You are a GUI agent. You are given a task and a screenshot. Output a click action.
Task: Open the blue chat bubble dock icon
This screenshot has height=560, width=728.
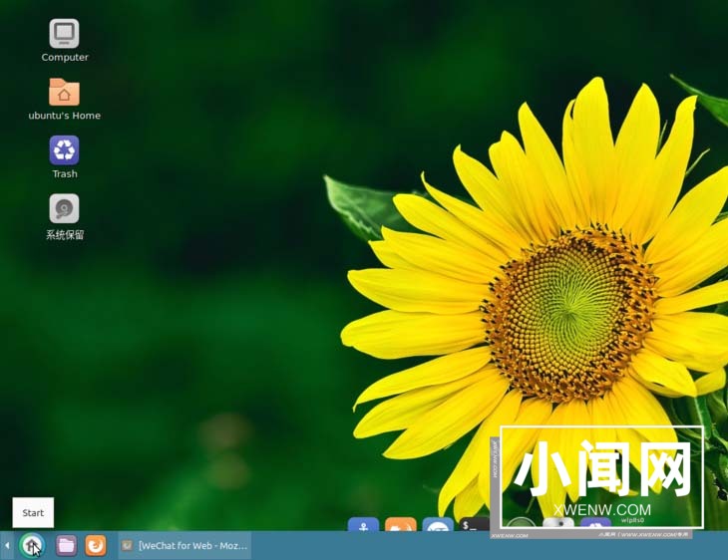(x=438, y=525)
